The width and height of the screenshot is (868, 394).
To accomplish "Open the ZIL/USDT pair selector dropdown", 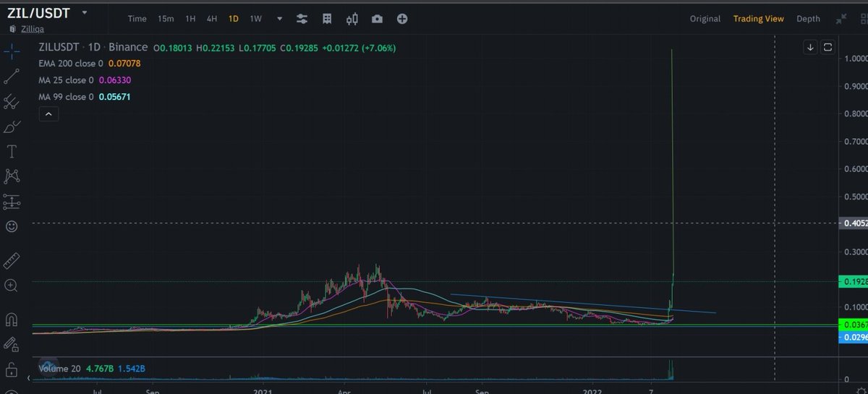I will (85, 13).
